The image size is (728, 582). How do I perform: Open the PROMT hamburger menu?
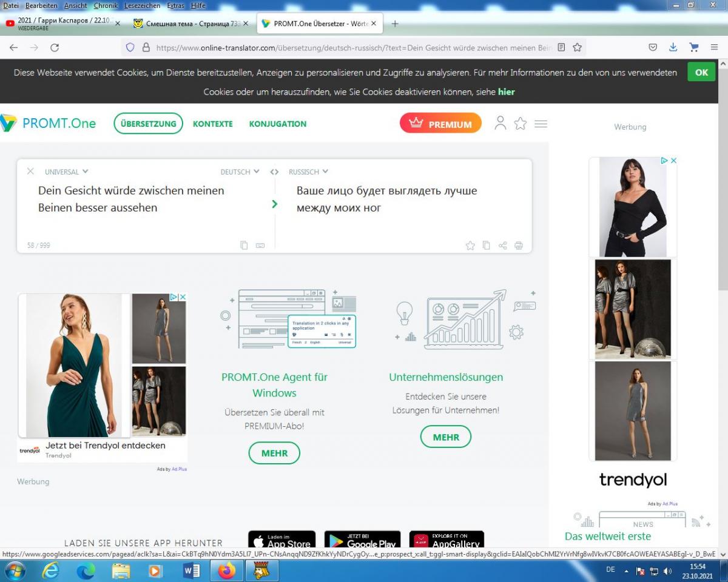pos(541,124)
